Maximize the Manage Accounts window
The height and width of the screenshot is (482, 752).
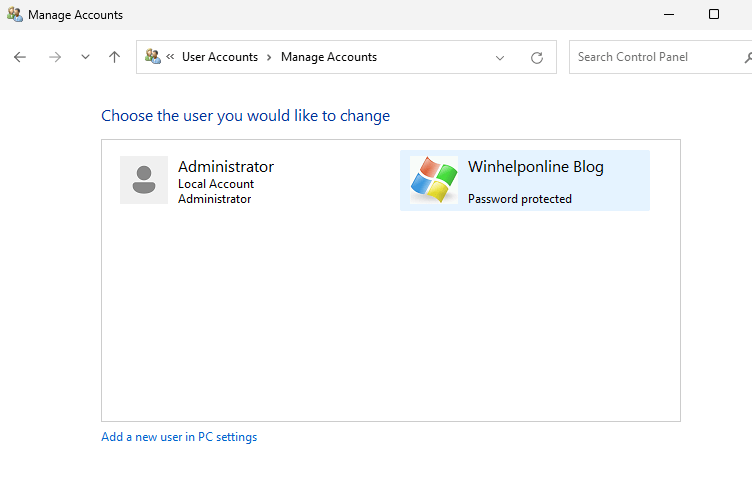click(x=714, y=14)
